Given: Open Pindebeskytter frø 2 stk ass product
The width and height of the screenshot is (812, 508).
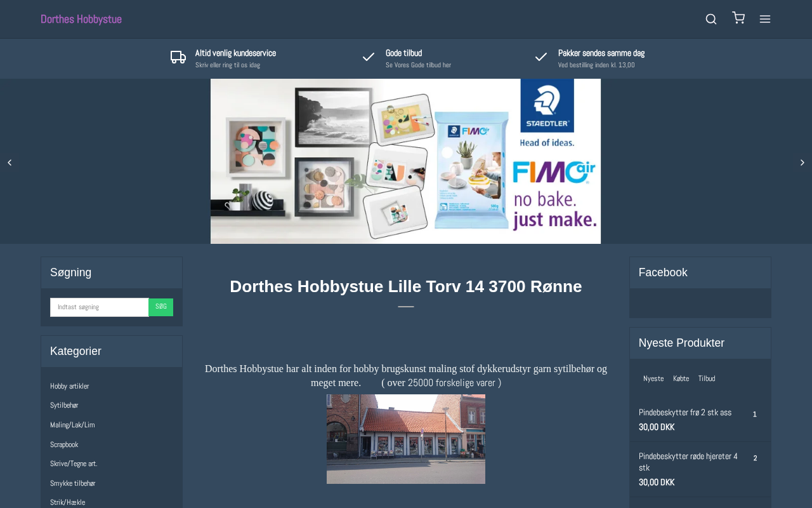Looking at the screenshot, I should [685, 412].
